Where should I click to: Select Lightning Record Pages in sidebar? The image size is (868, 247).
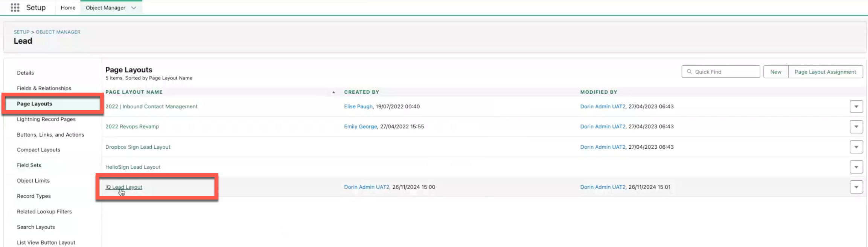46,119
